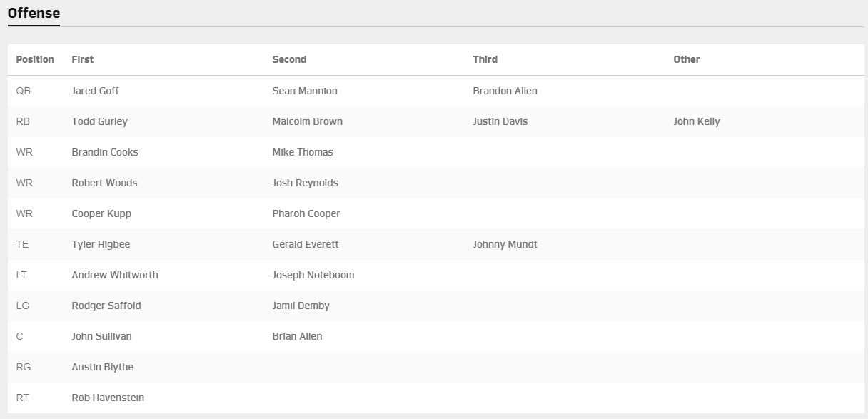Click center John Sullivan's name
The image size is (868, 419).
pos(101,336)
